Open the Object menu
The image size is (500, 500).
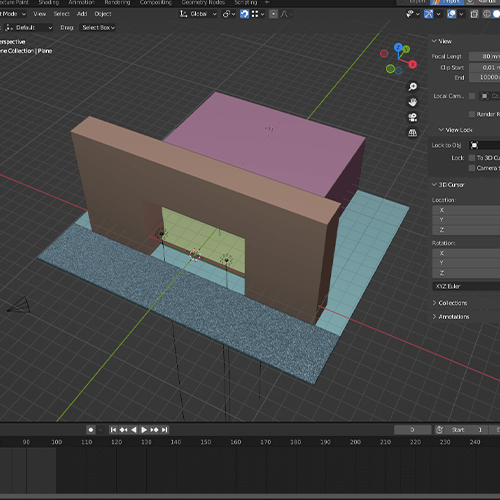(x=103, y=14)
